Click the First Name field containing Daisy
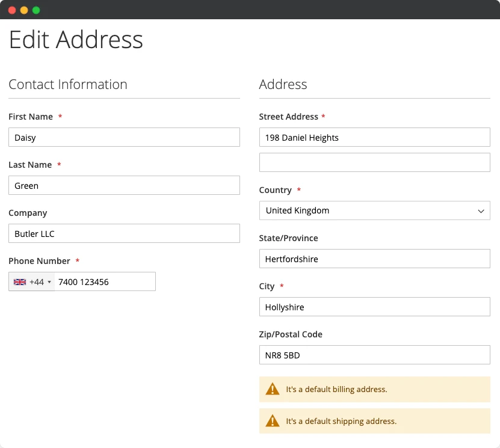Image resolution: width=500 pixels, height=448 pixels. click(x=124, y=137)
